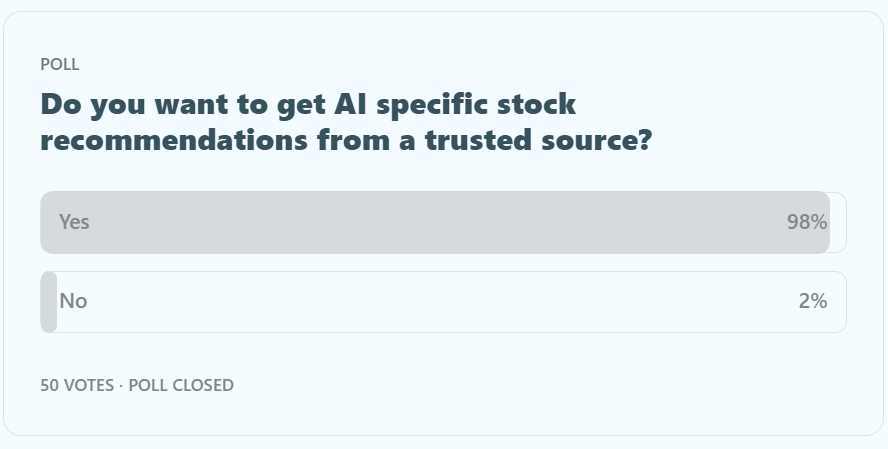Click the 50 VOTES count text
Image resolution: width=888 pixels, height=449 pixels.
pyautogui.click(x=77, y=385)
